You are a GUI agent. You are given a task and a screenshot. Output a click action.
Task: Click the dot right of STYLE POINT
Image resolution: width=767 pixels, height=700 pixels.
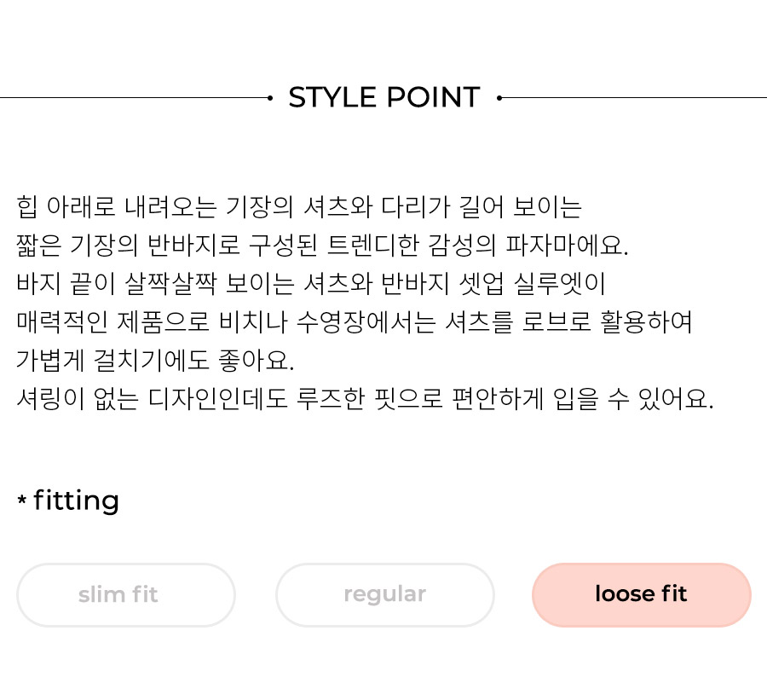pos(499,98)
